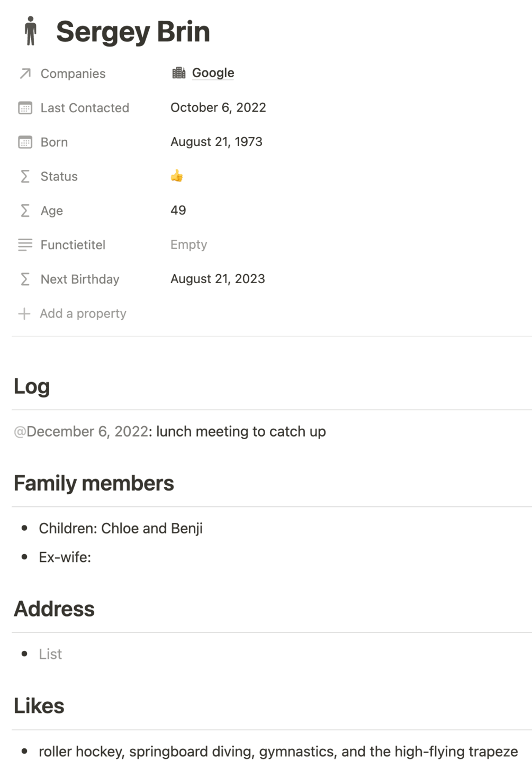Open the Google company link
This screenshot has width=532, height=770.
[x=213, y=73]
